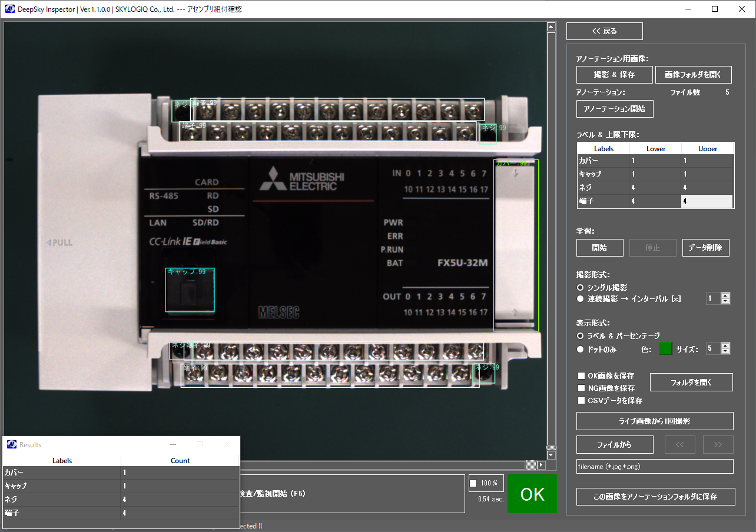
Task: Click ネジ row in Results window
Action: pyautogui.click(x=121, y=500)
